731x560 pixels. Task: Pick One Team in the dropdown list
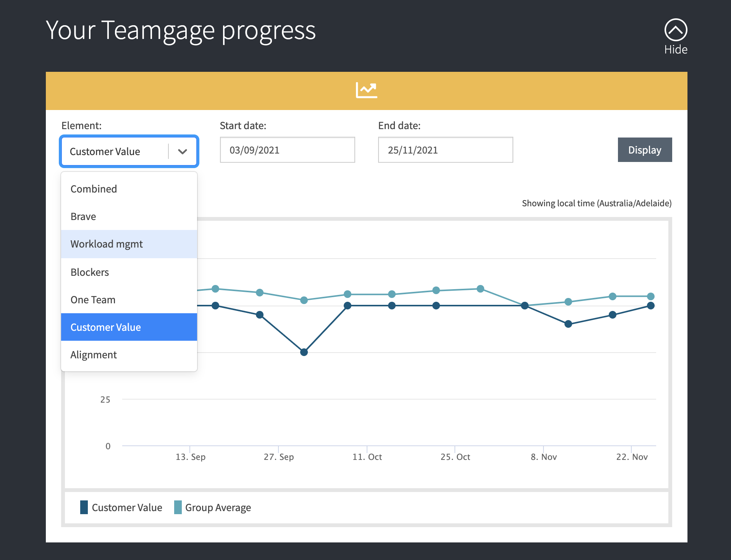click(129, 299)
